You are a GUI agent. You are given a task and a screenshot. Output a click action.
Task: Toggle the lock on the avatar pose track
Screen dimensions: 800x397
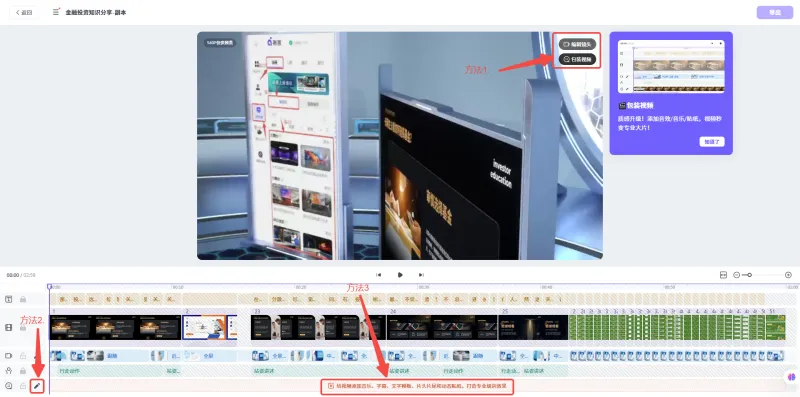pyautogui.click(x=23, y=370)
